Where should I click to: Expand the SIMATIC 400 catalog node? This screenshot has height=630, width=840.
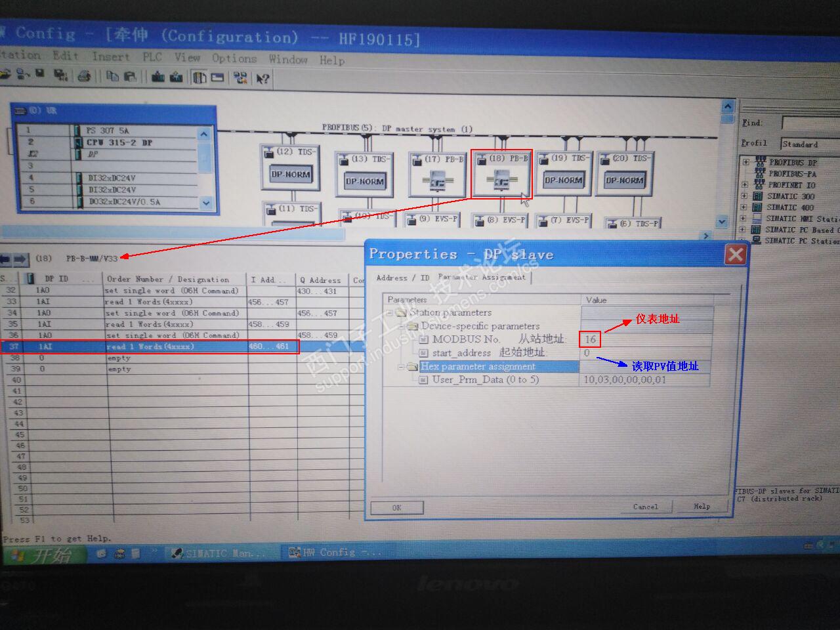(744, 207)
